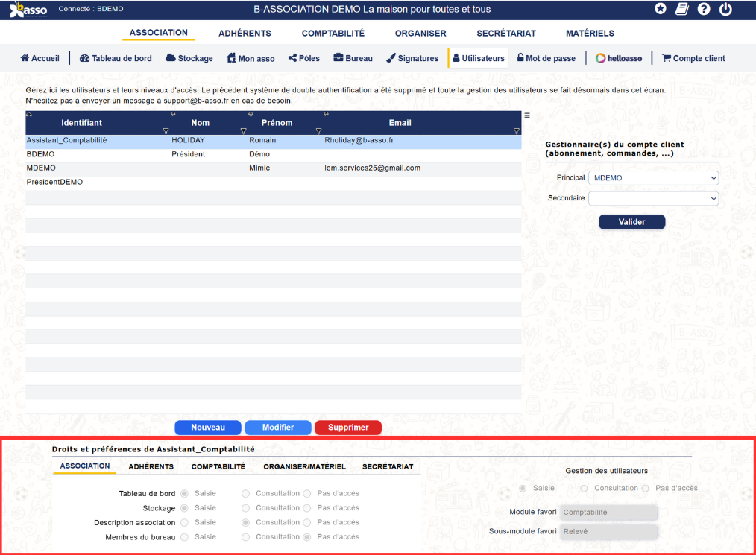The width and height of the screenshot is (756, 555).
Task: Select the PrésidentDEMO row in users table
Action: coord(274,182)
